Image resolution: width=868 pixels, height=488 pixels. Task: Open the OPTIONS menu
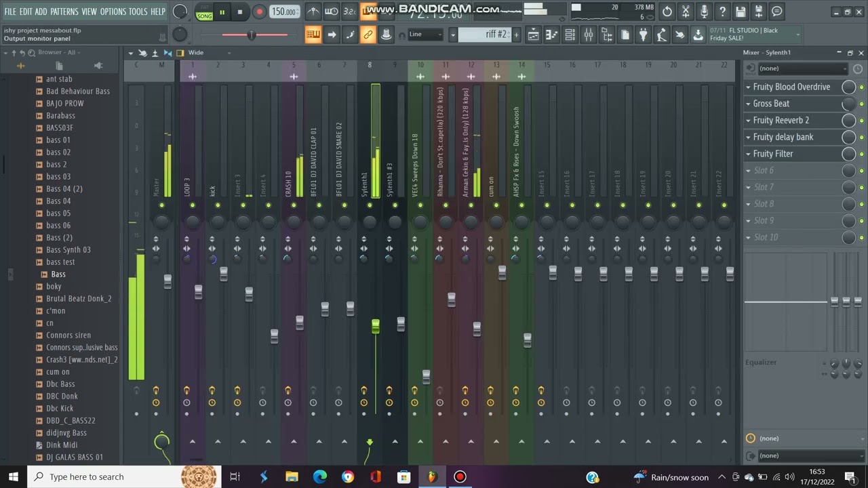click(113, 12)
